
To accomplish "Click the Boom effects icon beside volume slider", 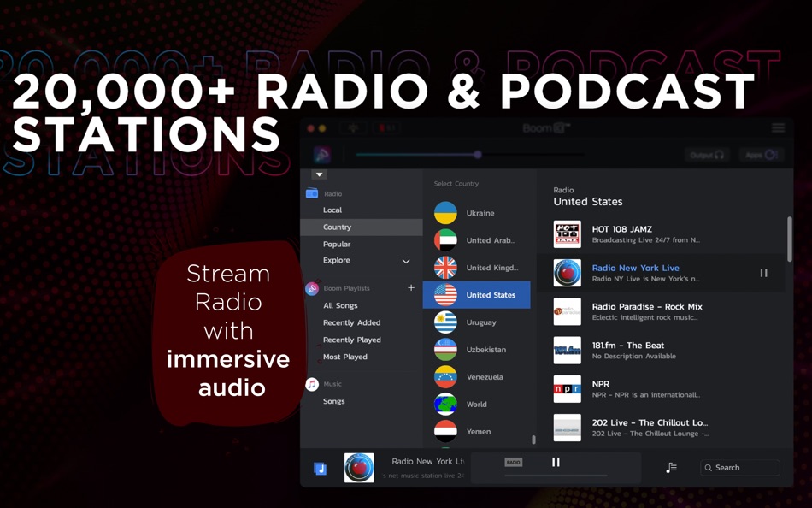I will 322,155.
